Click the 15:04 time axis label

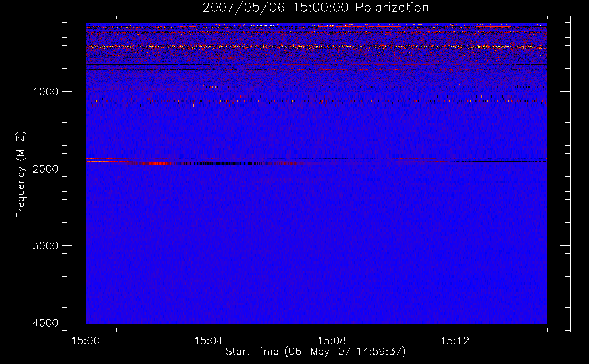click(x=209, y=341)
